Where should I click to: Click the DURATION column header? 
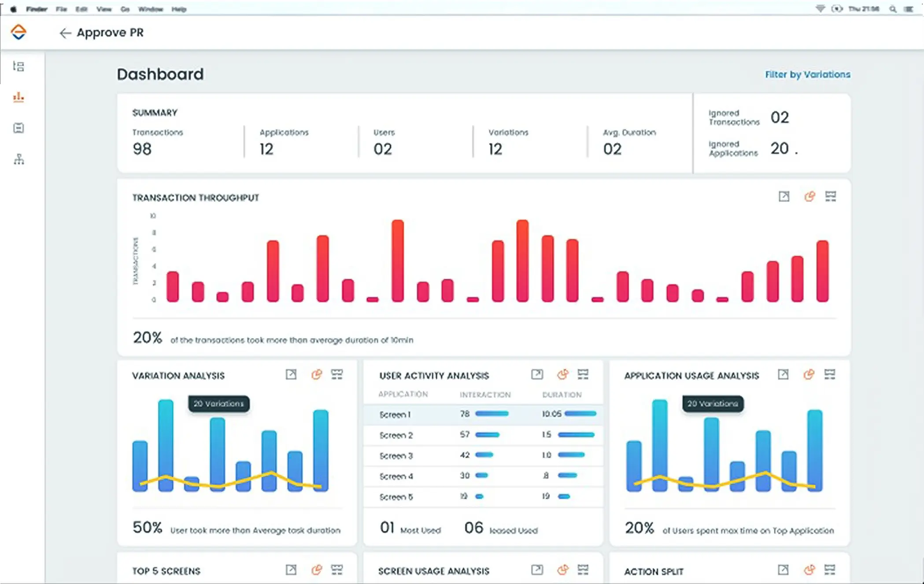point(562,395)
